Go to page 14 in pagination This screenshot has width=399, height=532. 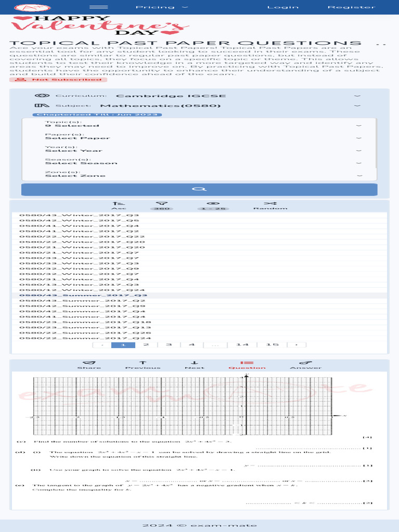242,345
